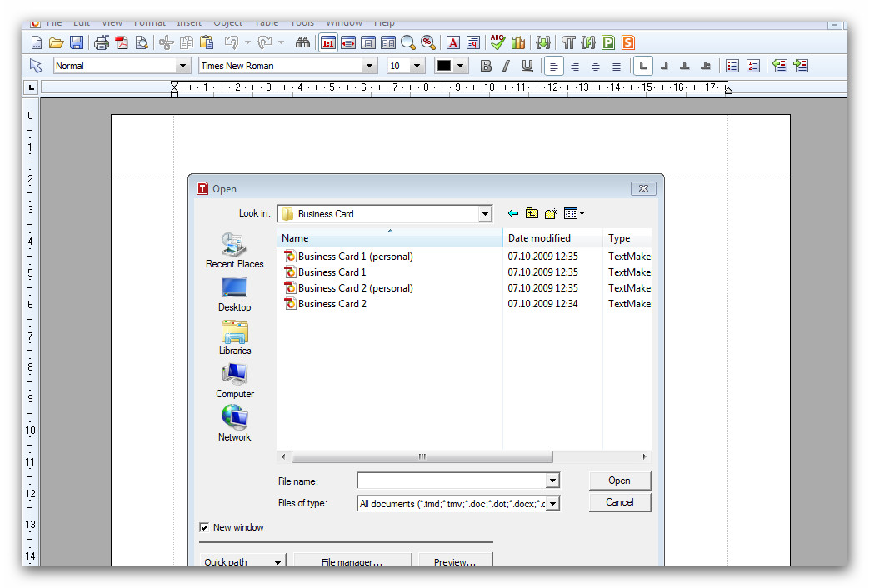Screen dimensions: 869x588
Task: Toggle underline formatting
Action: (x=527, y=66)
